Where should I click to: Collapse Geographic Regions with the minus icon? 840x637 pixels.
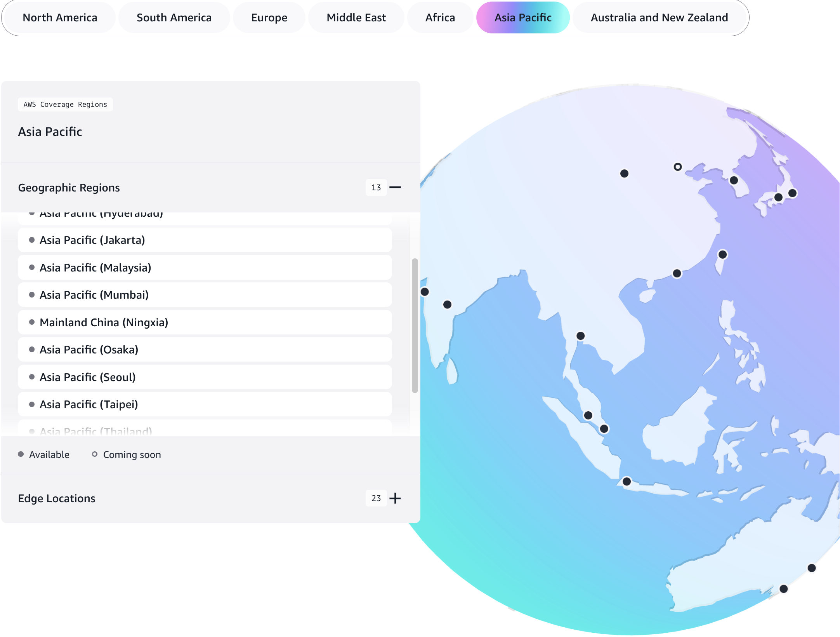point(395,187)
